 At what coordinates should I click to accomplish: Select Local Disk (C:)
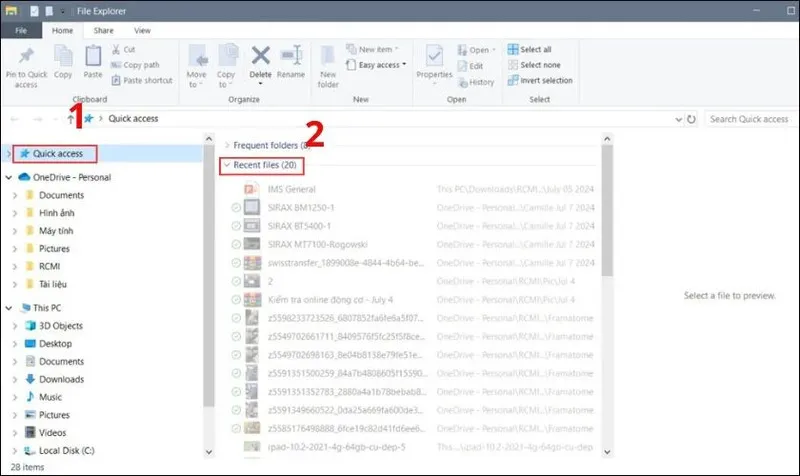pos(66,450)
